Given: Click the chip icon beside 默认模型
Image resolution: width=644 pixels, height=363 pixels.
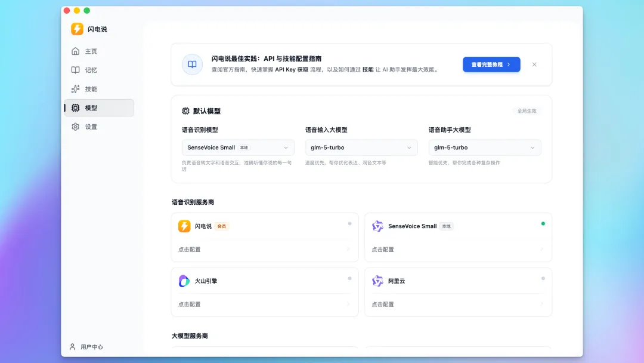Looking at the screenshot, I should click(x=185, y=111).
